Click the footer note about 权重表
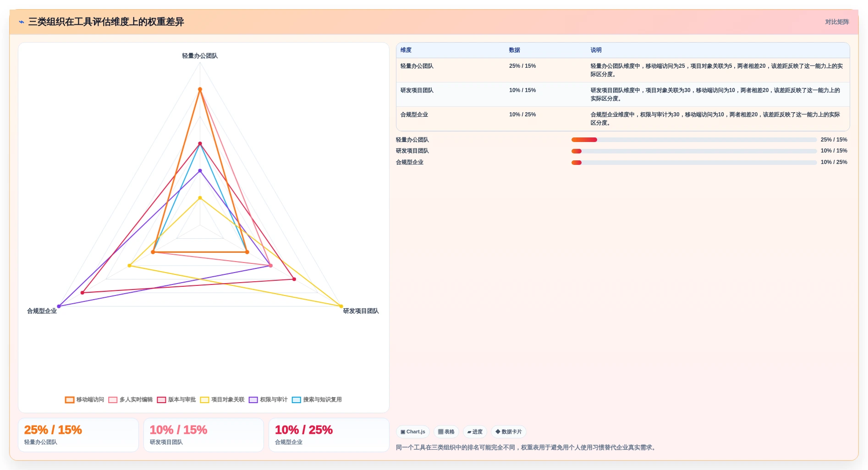This screenshot has width=868, height=470. [x=526, y=448]
